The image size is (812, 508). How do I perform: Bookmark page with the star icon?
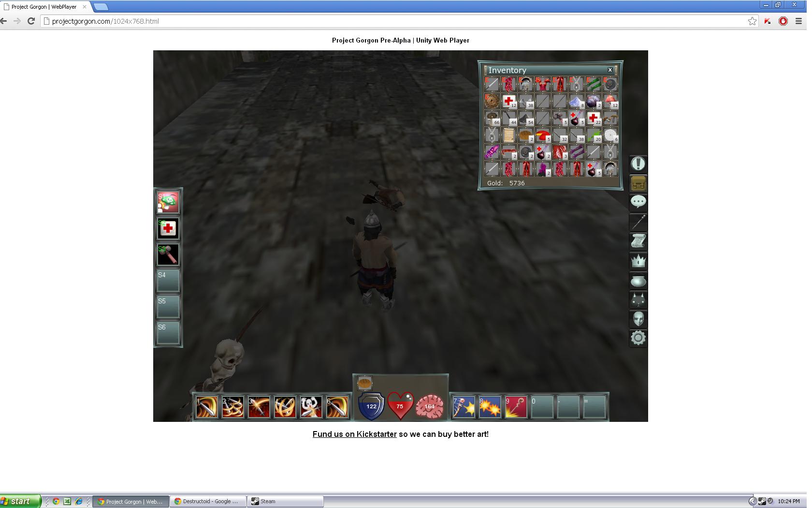tap(752, 21)
